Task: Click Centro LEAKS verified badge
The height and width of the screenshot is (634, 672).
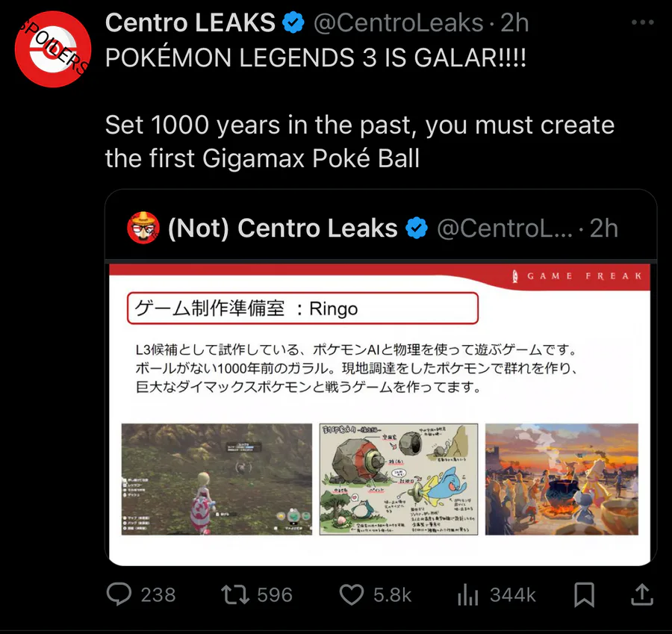Action: (x=293, y=23)
